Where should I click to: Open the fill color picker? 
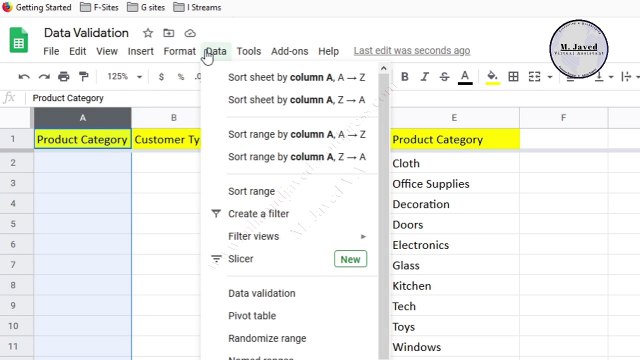tap(493, 77)
